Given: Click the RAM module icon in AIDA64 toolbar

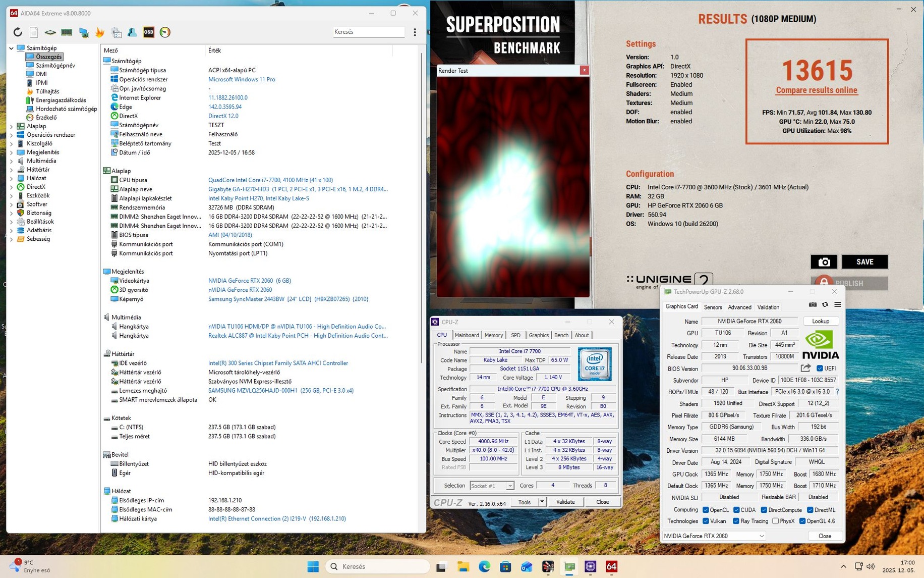Looking at the screenshot, I should pos(67,32).
